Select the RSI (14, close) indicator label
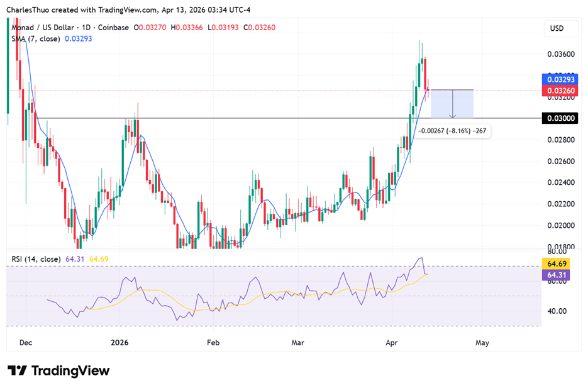Image resolution: width=588 pixels, height=390 pixels. [x=35, y=259]
